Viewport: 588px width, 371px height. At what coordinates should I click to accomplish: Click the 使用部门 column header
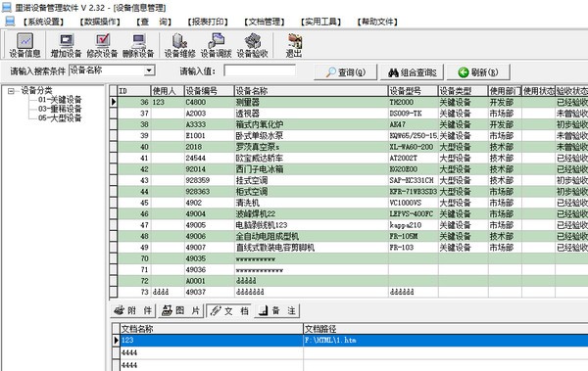505,91
